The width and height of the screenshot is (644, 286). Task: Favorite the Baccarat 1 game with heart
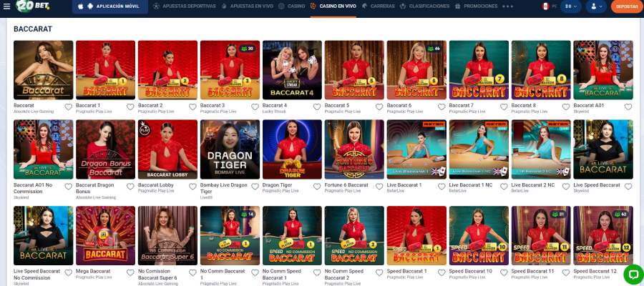coord(130,107)
